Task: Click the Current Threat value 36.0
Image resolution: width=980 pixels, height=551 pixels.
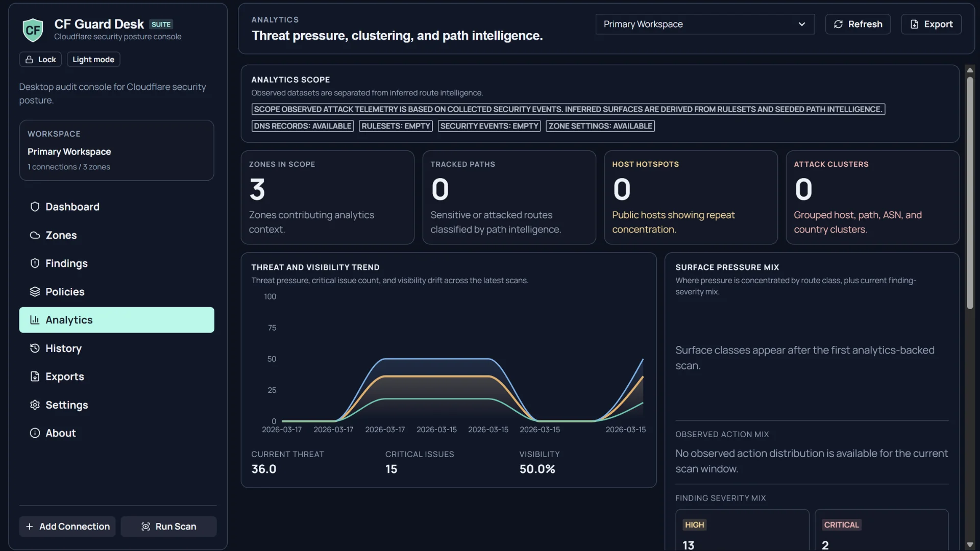Action: [x=264, y=469]
